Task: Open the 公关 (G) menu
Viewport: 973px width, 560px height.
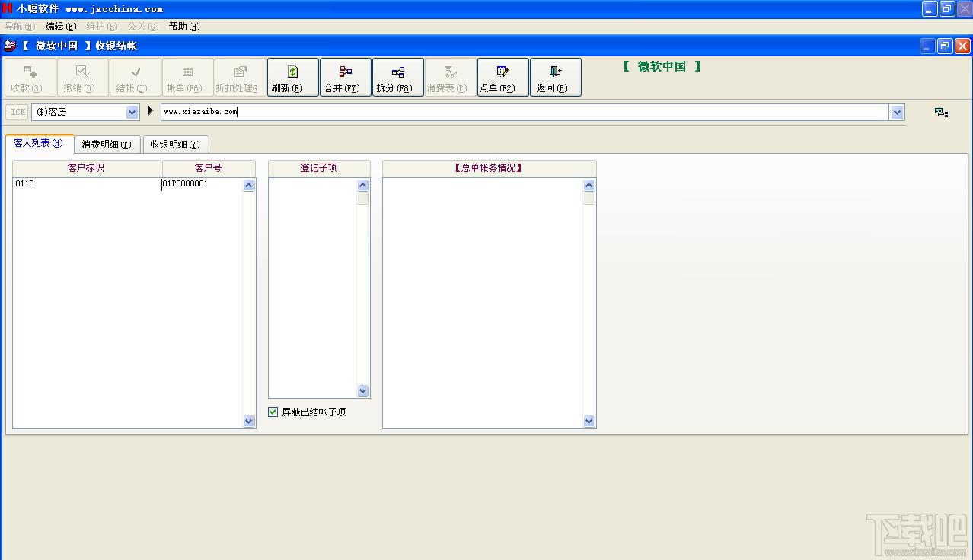Action: pyautogui.click(x=143, y=27)
